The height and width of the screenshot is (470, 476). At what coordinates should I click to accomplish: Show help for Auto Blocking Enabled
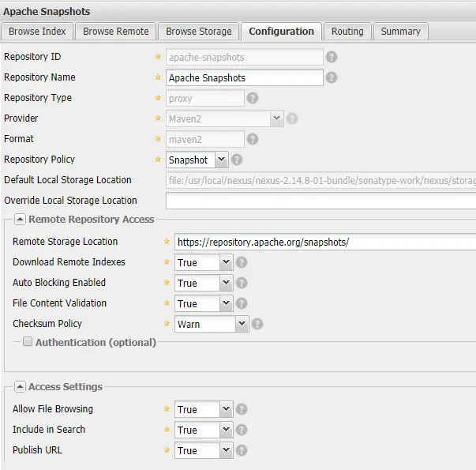pos(242,283)
